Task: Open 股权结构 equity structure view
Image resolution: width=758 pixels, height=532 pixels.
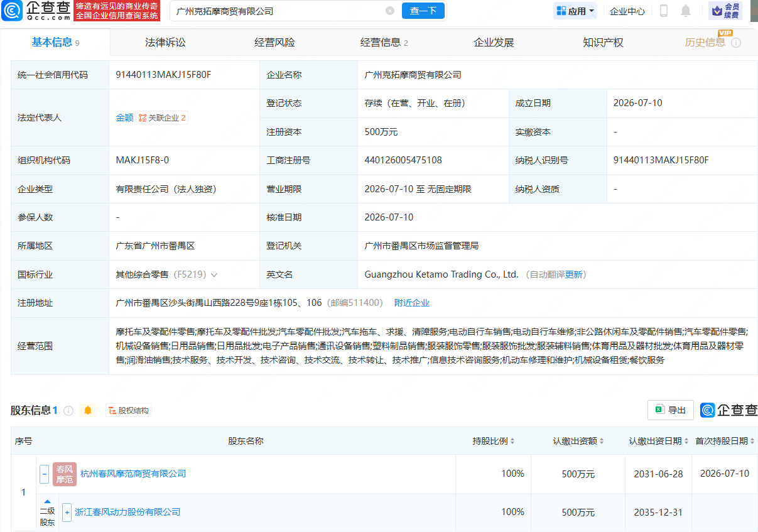Action: click(129, 410)
